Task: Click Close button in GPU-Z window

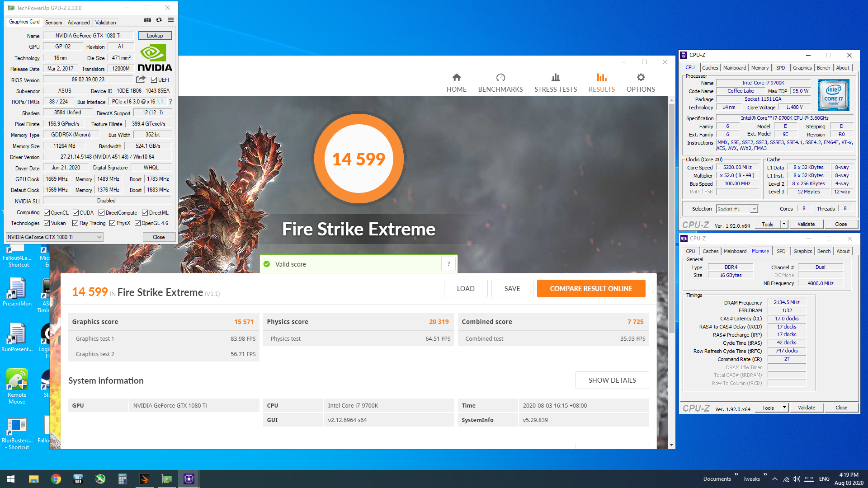Action: pyautogui.click(x=159, y=237)
